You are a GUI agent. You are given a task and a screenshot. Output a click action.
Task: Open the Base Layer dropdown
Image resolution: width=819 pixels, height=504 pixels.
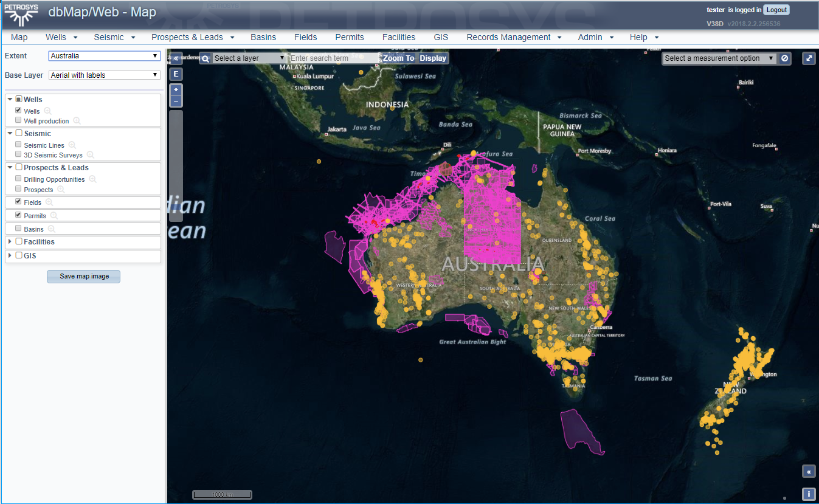click(104, 75)
